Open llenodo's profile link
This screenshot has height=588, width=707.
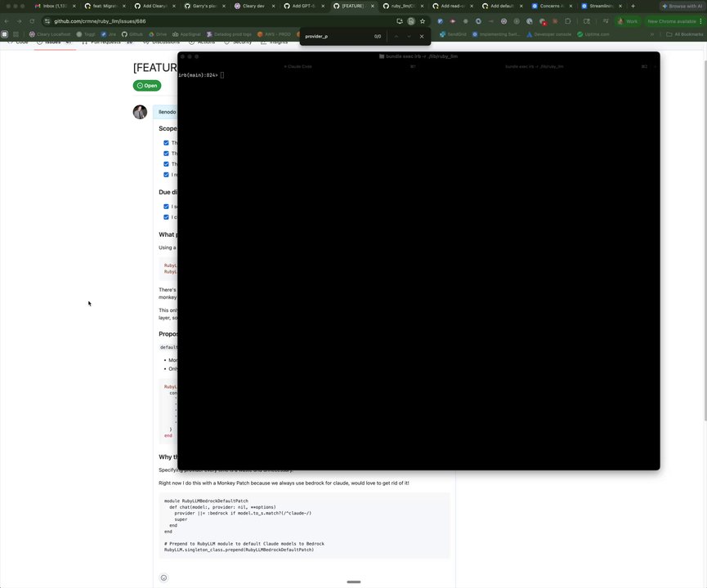coord(168,112)
